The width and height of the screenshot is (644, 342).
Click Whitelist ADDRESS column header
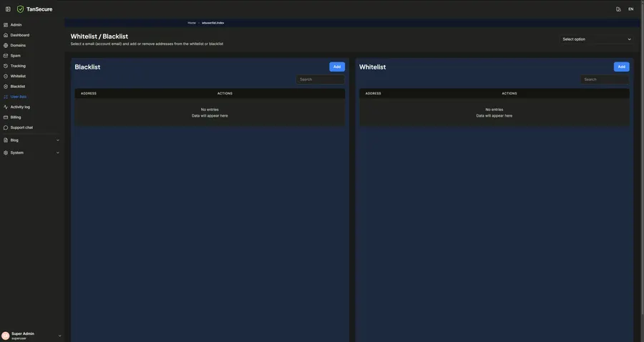374,94
